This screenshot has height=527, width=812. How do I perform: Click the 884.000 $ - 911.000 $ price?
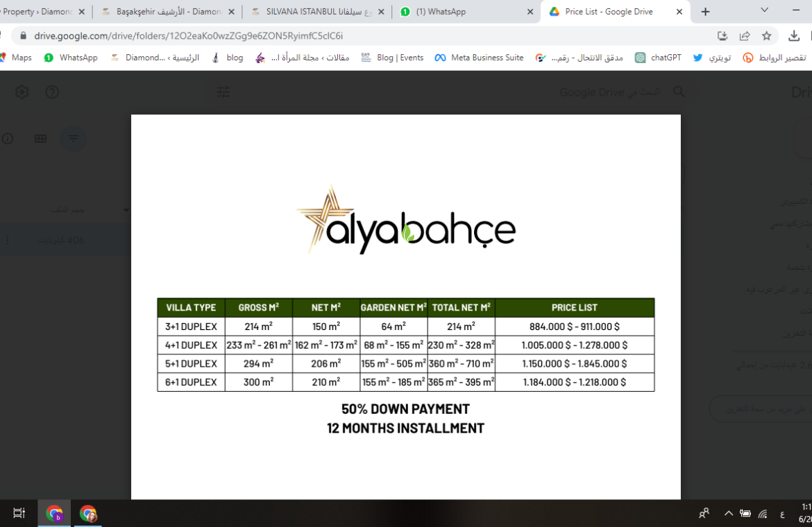(x=575, y=327)
